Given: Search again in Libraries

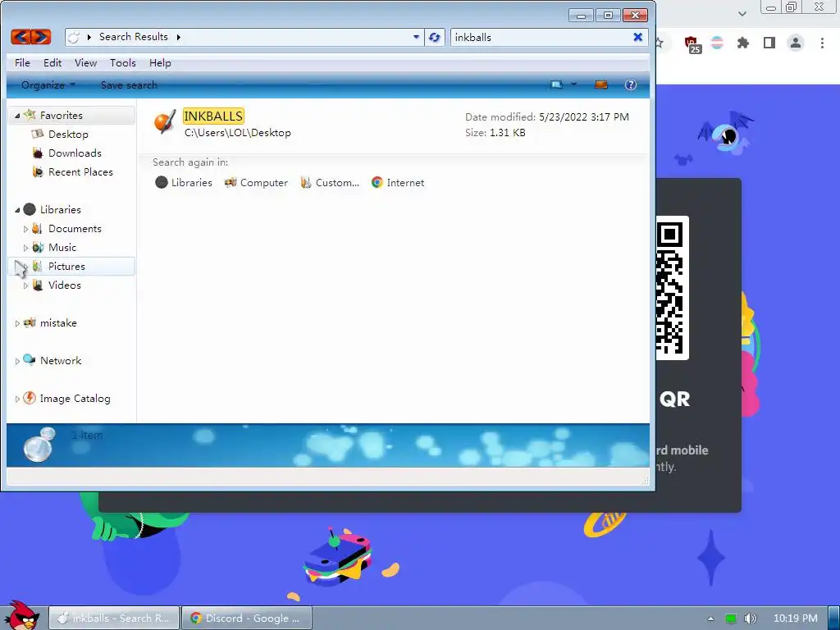Looking at the screenshot, I should [184, 183].
